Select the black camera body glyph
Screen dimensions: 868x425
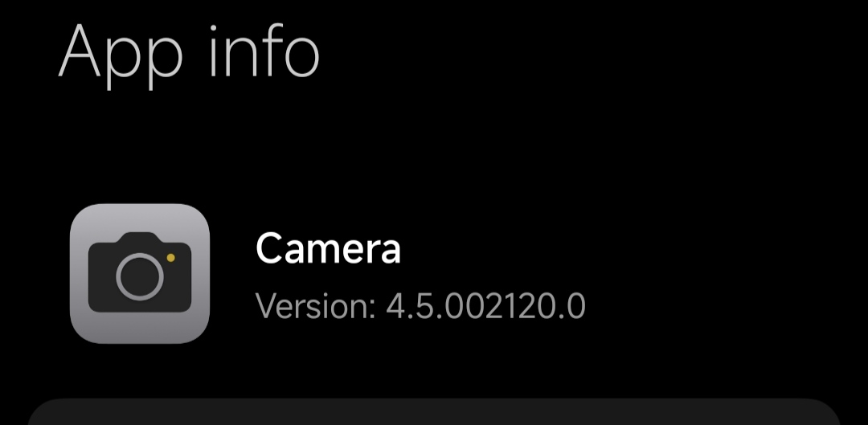pyautogui.click(x=140, y=272)
